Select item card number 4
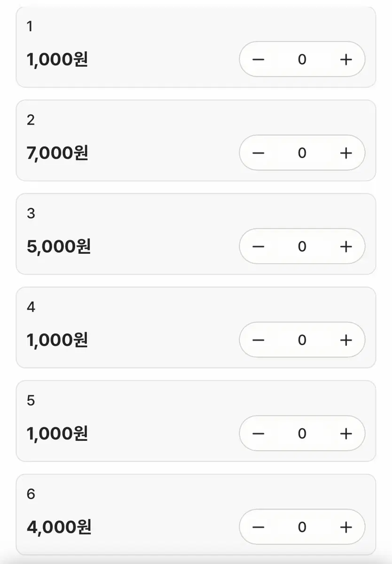Screen dimensions: 392x564 point(196,328)
